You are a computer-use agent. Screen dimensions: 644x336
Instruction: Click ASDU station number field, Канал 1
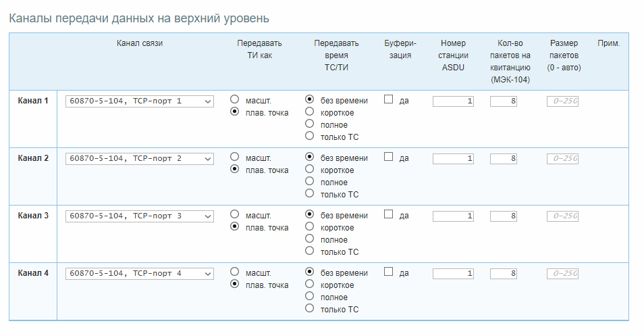pyautogui.click(x=453, y=101)
